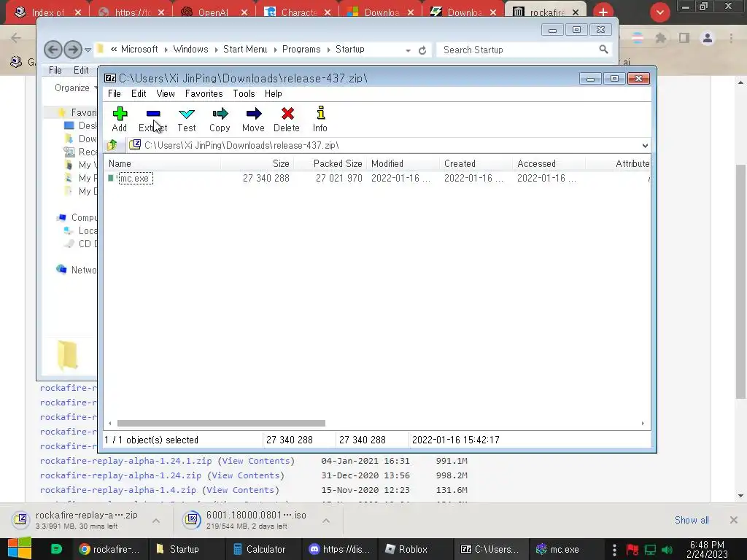
Task: Refresh the Startup folder in Explorer
Action: point(422,50)
